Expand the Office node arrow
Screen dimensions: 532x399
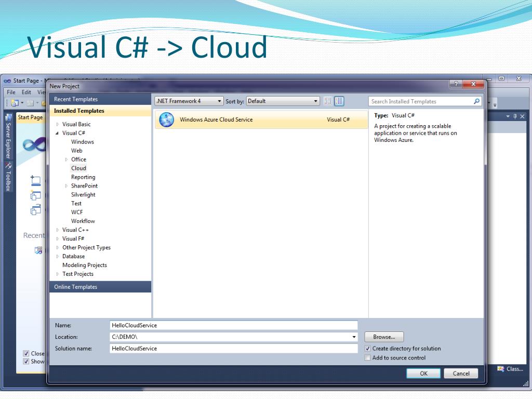(x=66, y=159)
